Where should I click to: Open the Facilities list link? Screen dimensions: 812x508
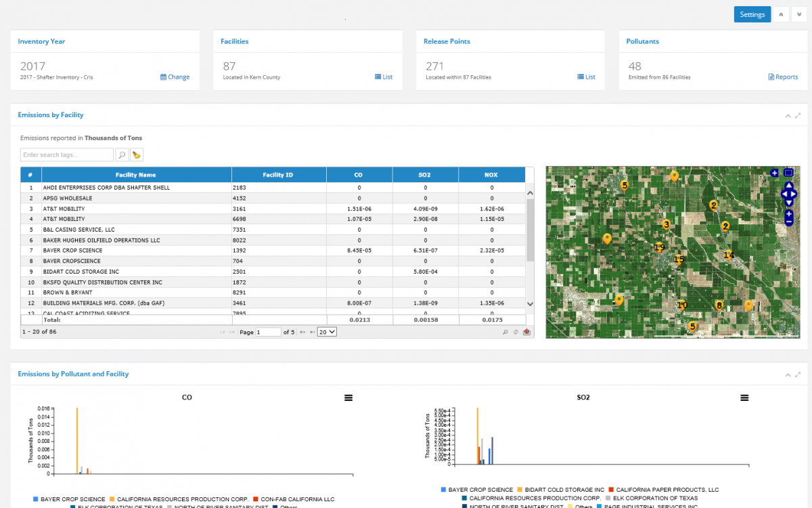pos(384,77)
